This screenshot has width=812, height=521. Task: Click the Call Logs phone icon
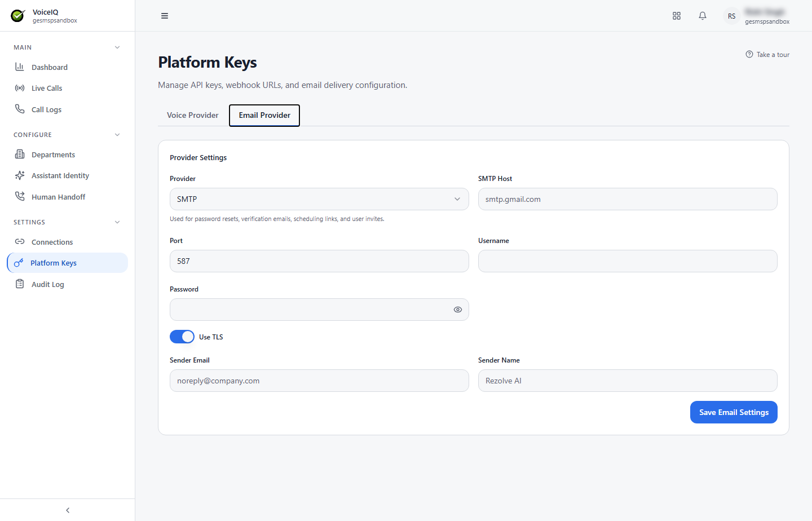[x=20, y=109]
